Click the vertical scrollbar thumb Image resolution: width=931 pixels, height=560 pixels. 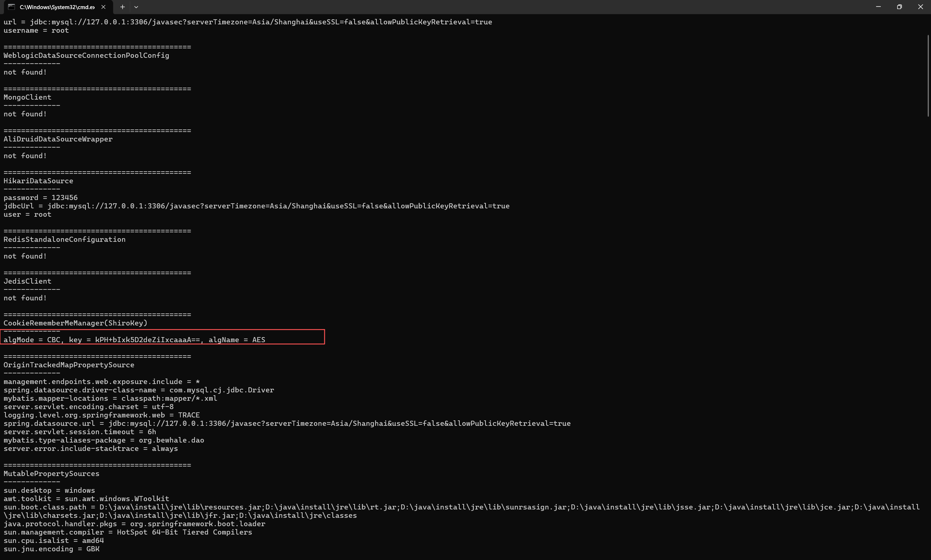pos(928,76)
